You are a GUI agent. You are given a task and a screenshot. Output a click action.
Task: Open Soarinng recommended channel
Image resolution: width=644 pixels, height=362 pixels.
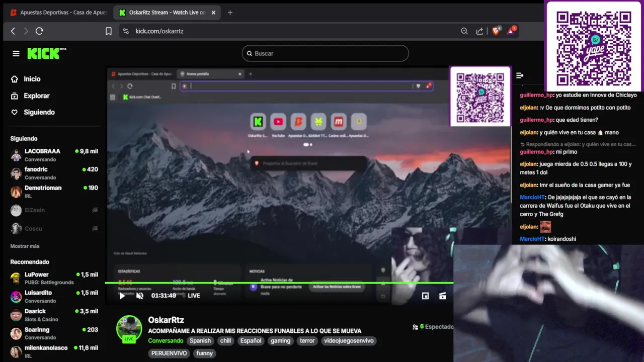point(54,333)
